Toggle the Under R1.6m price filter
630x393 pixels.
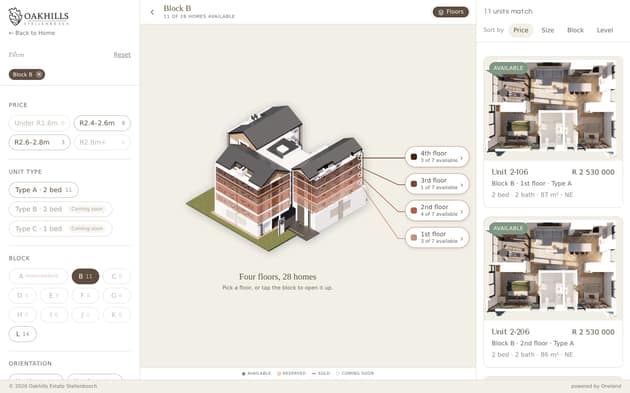tap(39, 123)
